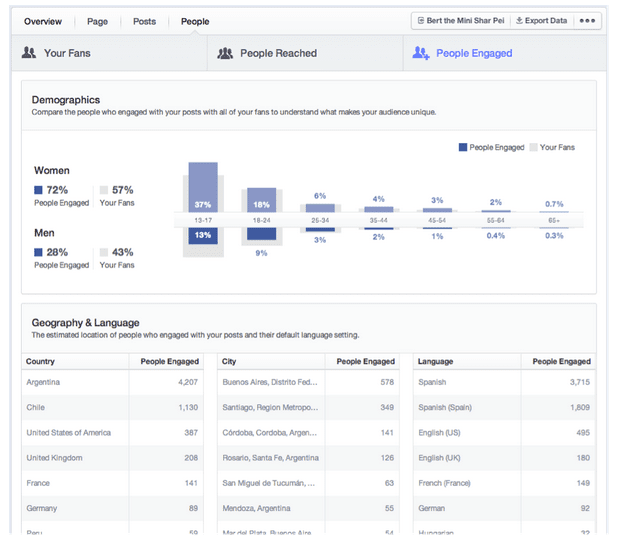625x545 pixels.
Task: Click the Your Fans person icon
Action: pos(29,53)
